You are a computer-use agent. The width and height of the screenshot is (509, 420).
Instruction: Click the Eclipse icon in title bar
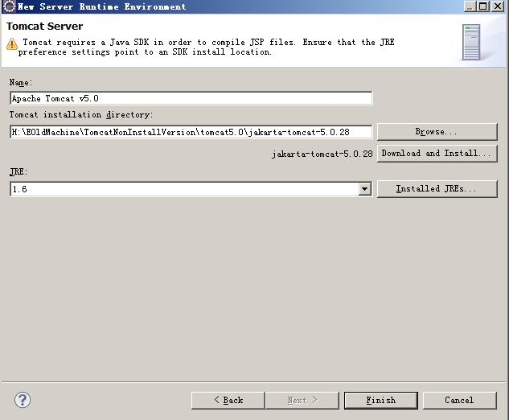pos(9,6)
